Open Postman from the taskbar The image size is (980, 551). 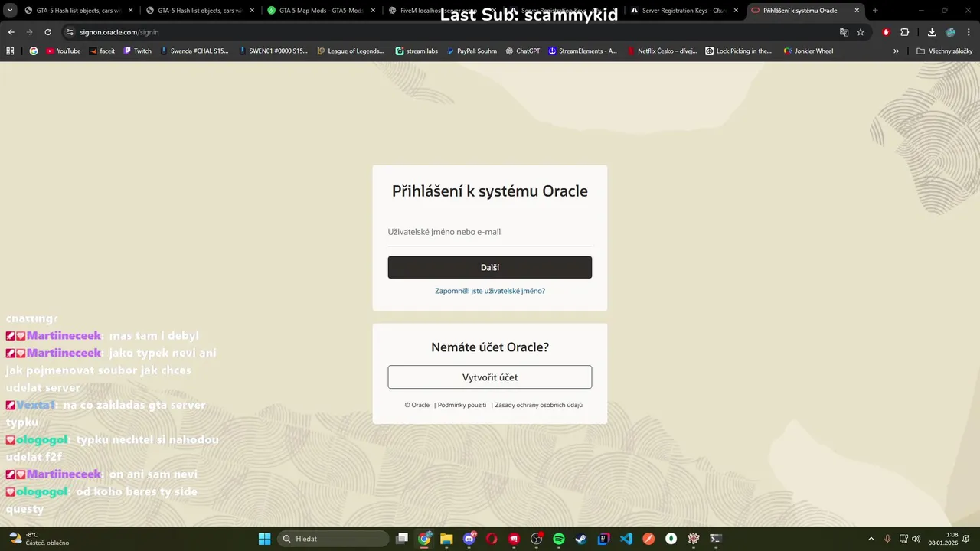click(648, 539)
